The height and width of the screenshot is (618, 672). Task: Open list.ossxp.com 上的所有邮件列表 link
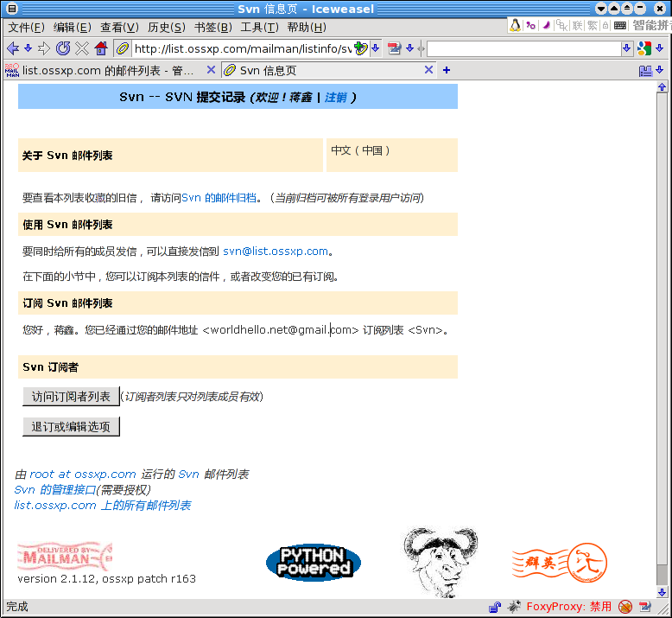pos(103,506)
